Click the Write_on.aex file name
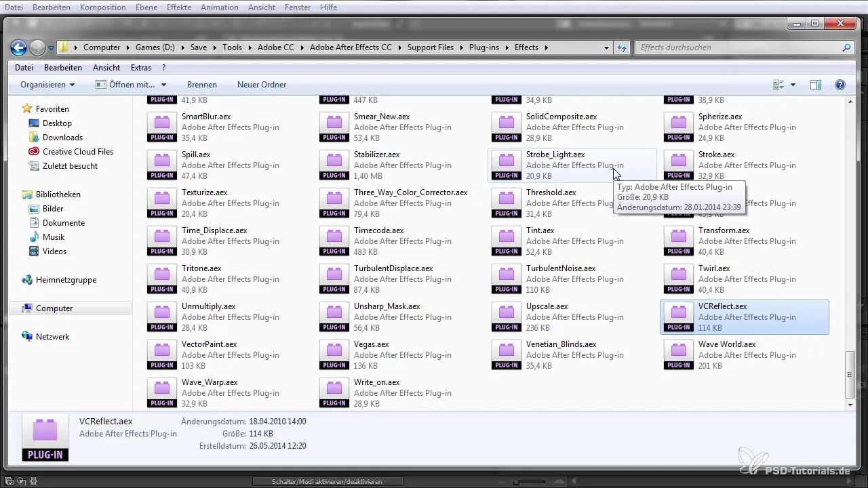 click(376, 382)
